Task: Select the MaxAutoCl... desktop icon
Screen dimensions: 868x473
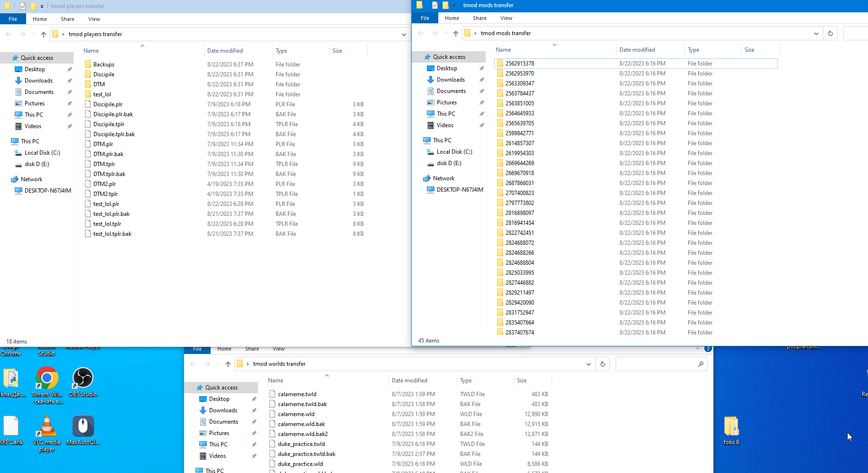Action: point(83,430)
